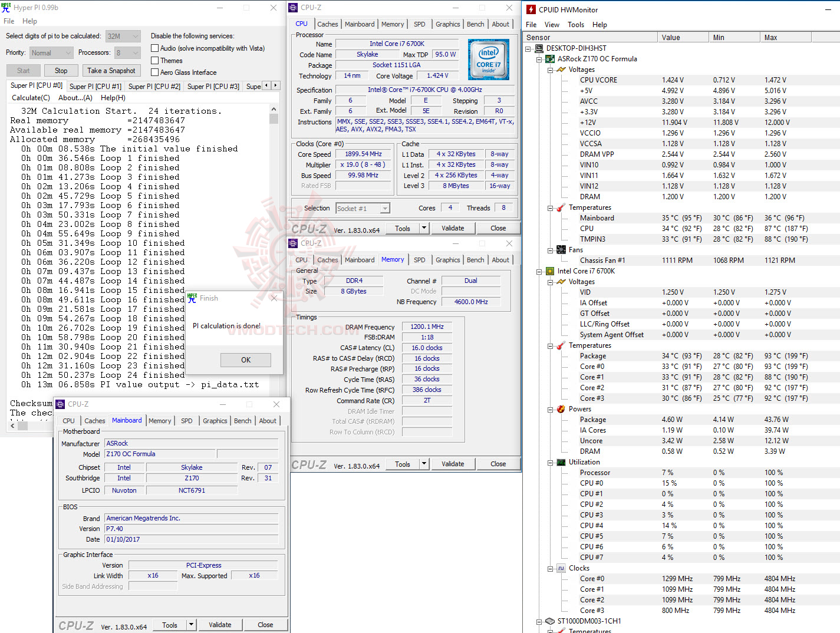Click the Take a Snapshot button
This screenshot has width=840, height=633.
(111, 70)
